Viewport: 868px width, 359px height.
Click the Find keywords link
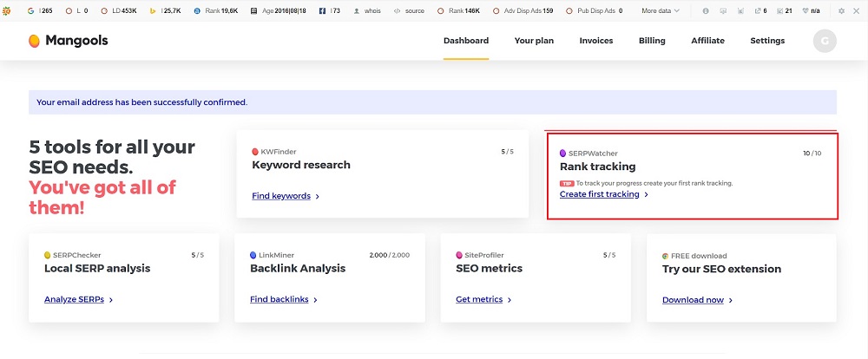coord(281,196)
